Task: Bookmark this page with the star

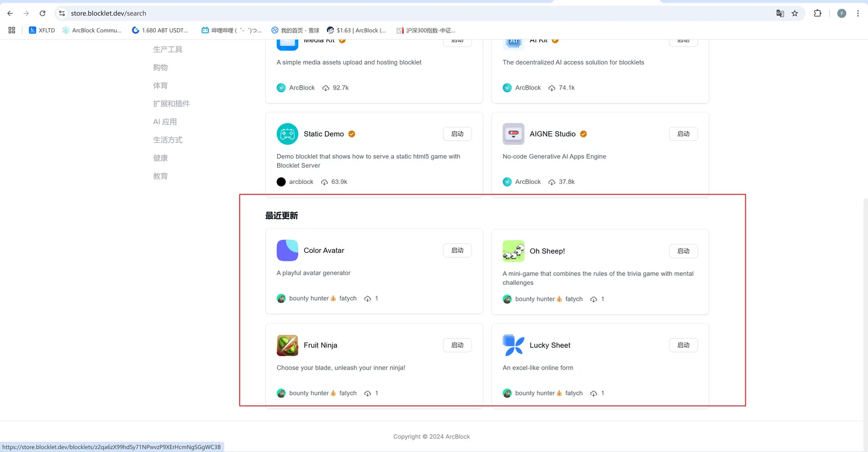Action: [x=795, y=14]
